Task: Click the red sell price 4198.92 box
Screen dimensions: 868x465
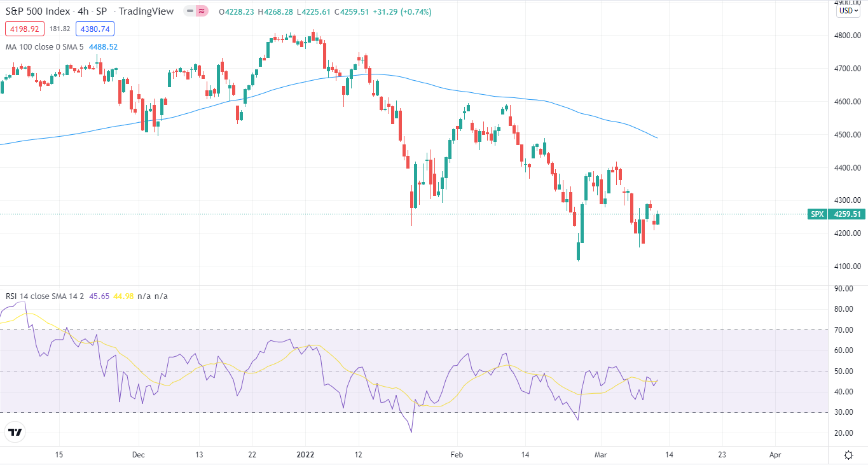Action: (25, 29)
